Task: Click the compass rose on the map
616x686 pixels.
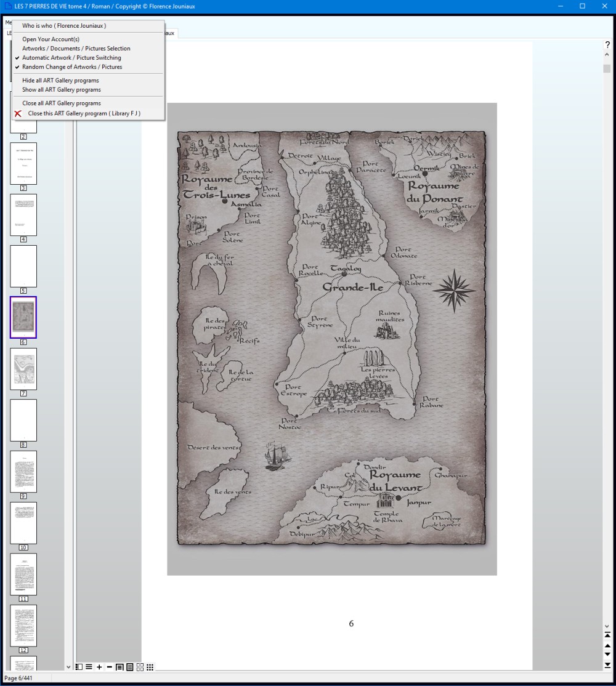Action: [x=454, y=291]
